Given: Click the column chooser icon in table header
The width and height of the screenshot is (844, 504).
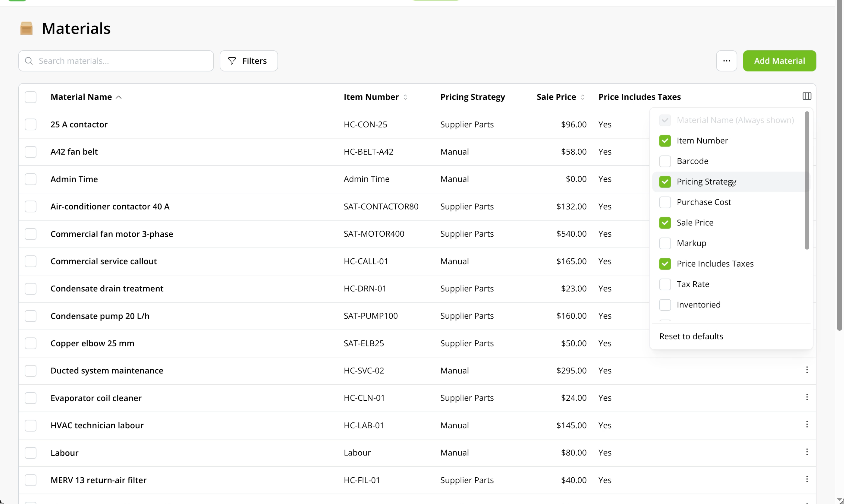Looking at the screenshot, I should (807, 96).
